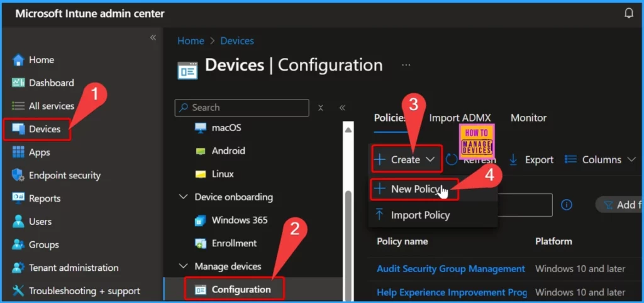Open Dashboard in the sidebar
644x303 pixels.
point(52,83)
